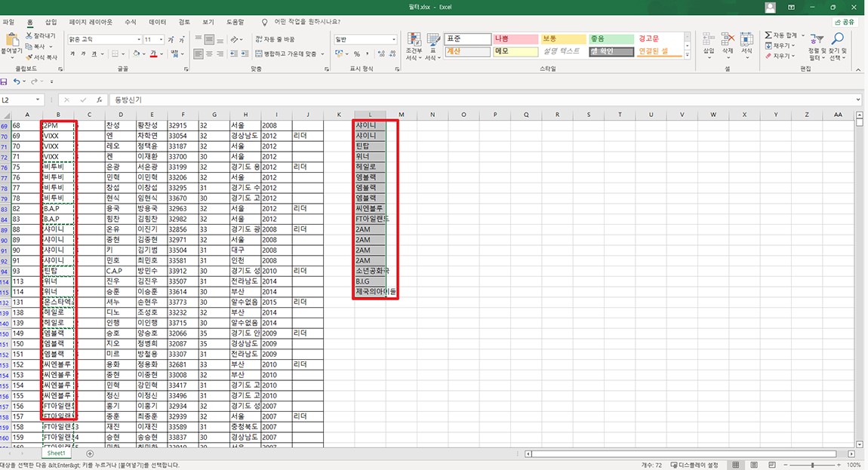Apply the Bad (나쁨) pink cell style
The height and width of the screenshot is (470, 868).
click(516, 38)
